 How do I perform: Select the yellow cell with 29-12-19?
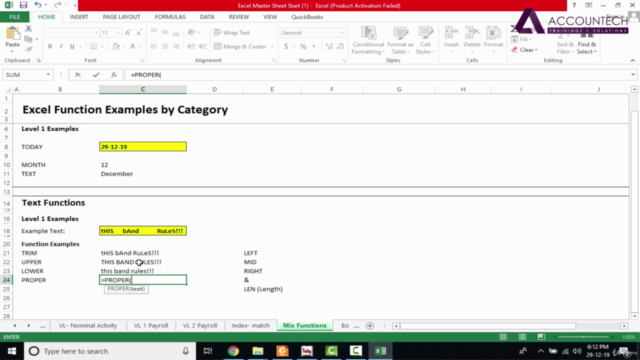143,147
